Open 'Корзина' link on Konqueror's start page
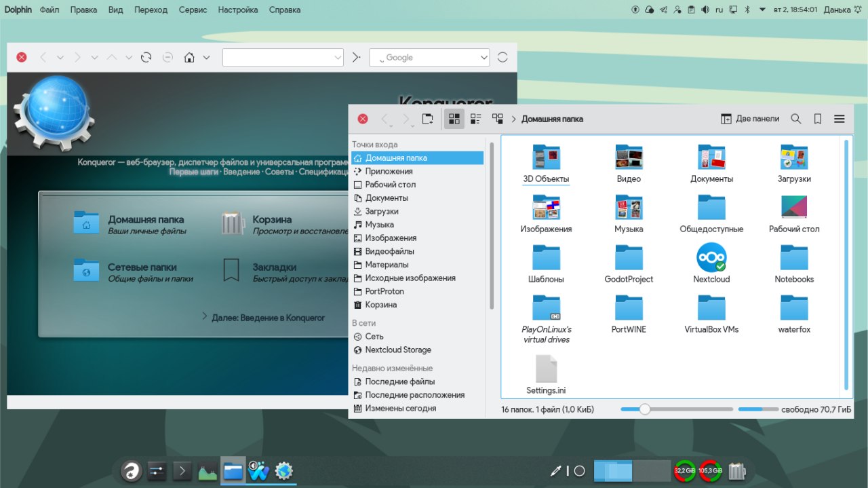Viewport: 868px width, 488px height. (272, 219)
